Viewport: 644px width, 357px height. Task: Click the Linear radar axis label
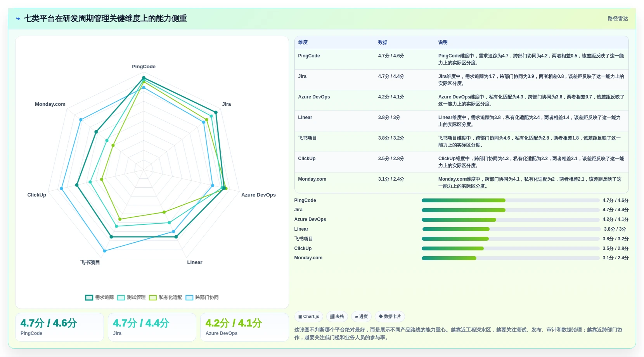[x=195, y=262]
